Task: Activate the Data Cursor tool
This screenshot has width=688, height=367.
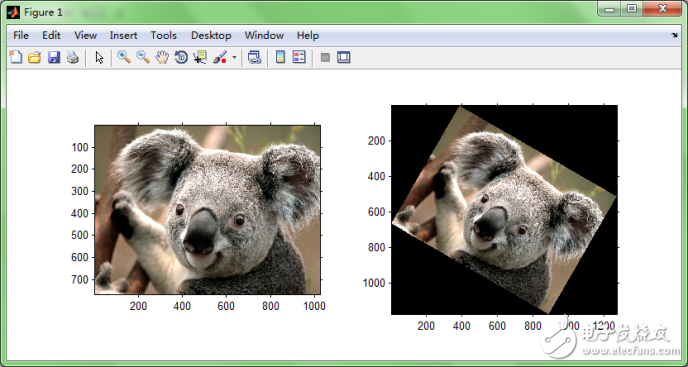Action: coord(200,58)
